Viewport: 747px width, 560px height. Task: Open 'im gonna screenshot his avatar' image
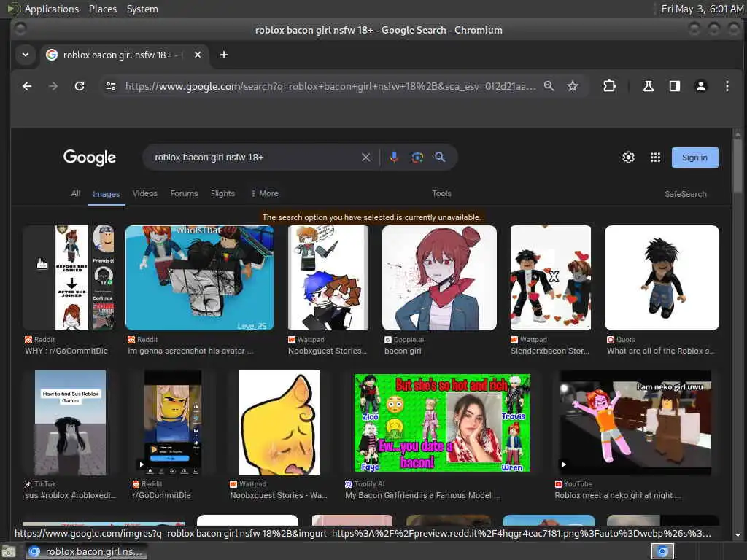coord(200,278)
